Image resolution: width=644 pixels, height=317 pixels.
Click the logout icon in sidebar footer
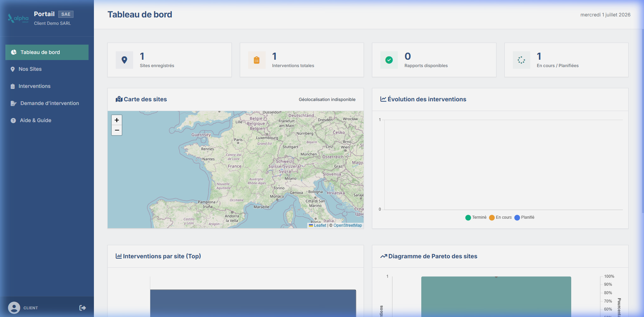point(83,308)
